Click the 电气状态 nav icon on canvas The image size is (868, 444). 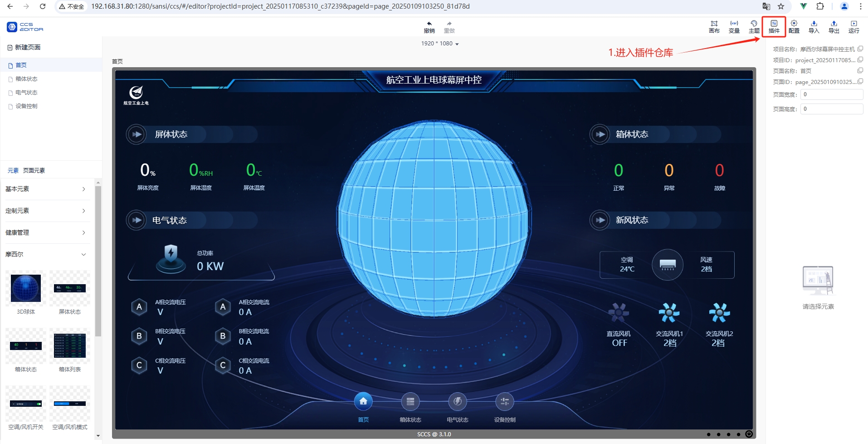click(x=458, y=401)
